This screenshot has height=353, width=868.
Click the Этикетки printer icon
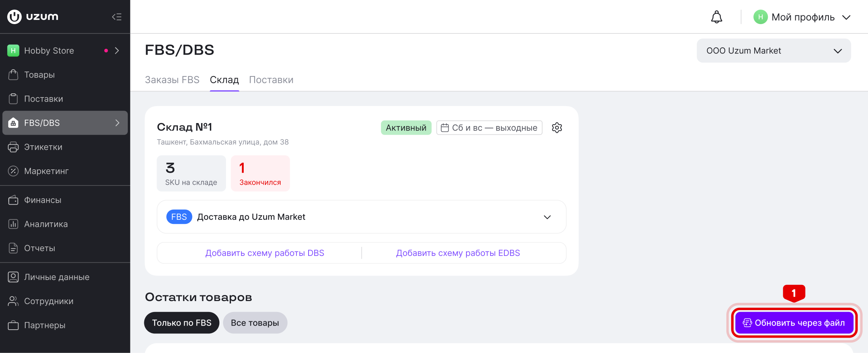(13, 147)
